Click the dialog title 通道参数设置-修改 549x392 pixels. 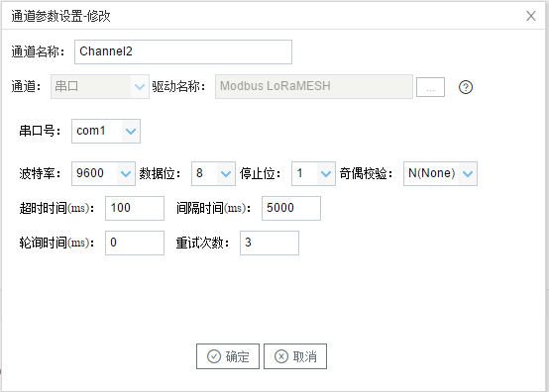pos(60,16)
